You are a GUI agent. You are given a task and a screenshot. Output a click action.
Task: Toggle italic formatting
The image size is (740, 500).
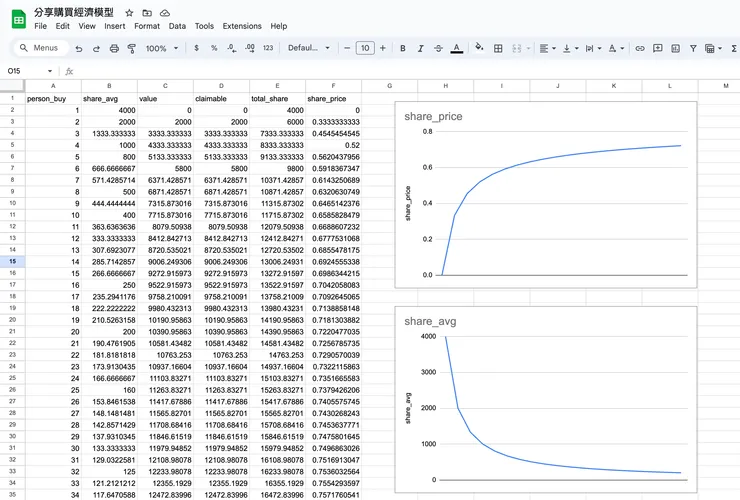[x=421, y=48]
